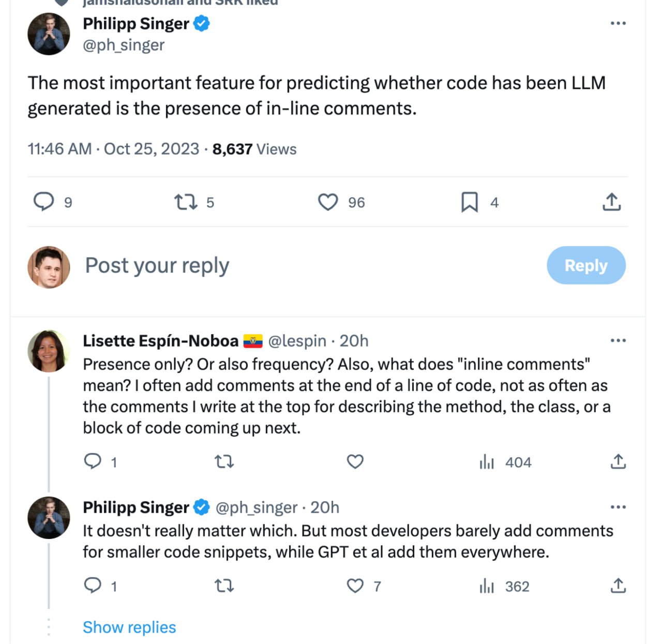The image size is (662, 644).
Task: Share the main tweet via upload icon
Action: coord(611,202)
